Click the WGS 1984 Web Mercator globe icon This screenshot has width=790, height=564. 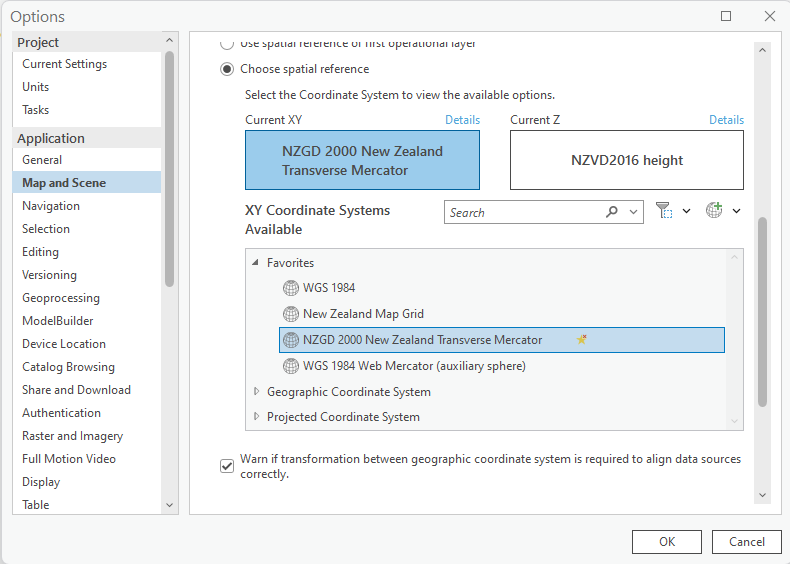[291, 366]
